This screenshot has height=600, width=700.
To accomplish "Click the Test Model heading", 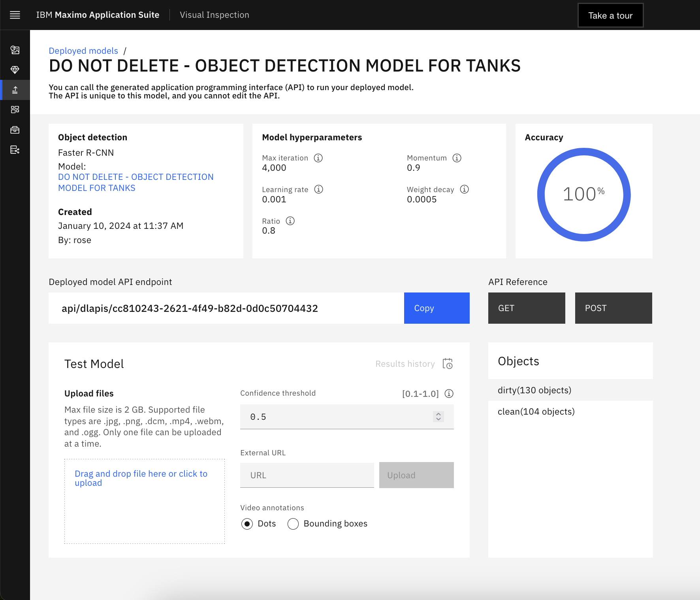I will [94, 364].
